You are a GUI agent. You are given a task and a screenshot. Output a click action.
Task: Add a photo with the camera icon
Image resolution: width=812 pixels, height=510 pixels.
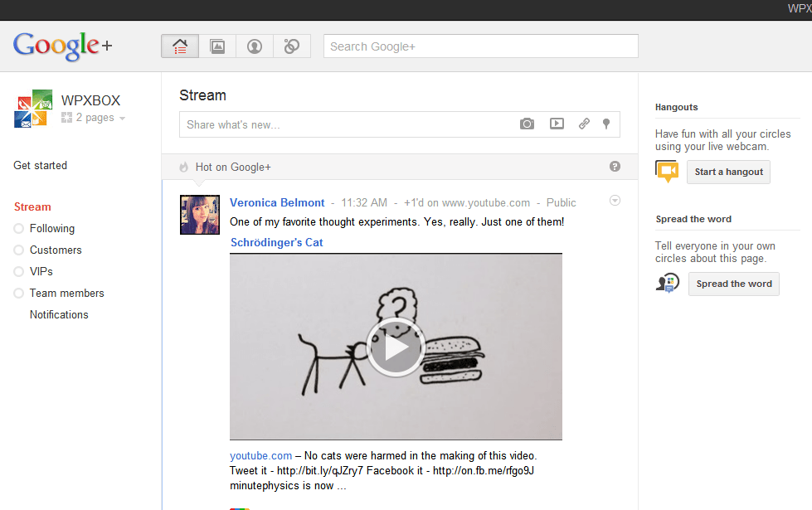(x=527, y=124)
